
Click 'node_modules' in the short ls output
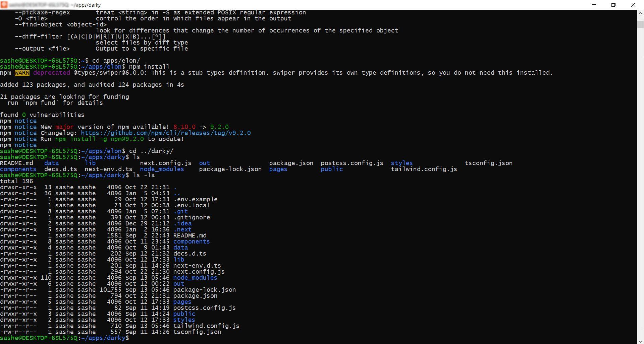click(x=162, y=169)
